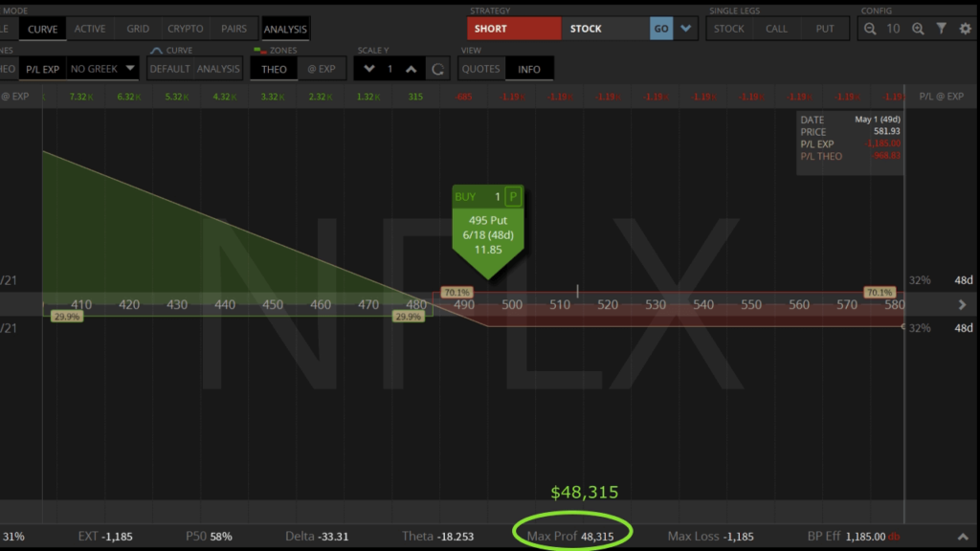Image resolution: width=980 pixels, height=551 pixels.
Task: Click the zoom level value 10
Action: coord(893,29)
